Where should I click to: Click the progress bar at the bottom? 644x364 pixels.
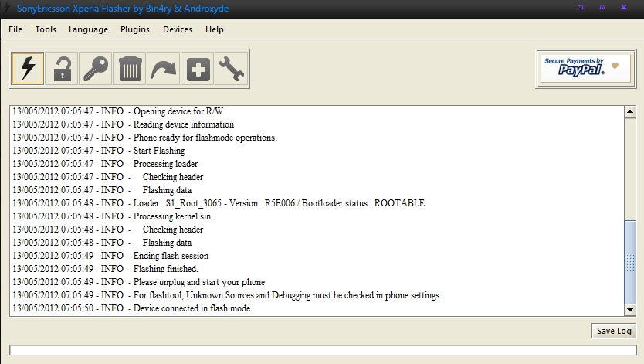[323, 351]
